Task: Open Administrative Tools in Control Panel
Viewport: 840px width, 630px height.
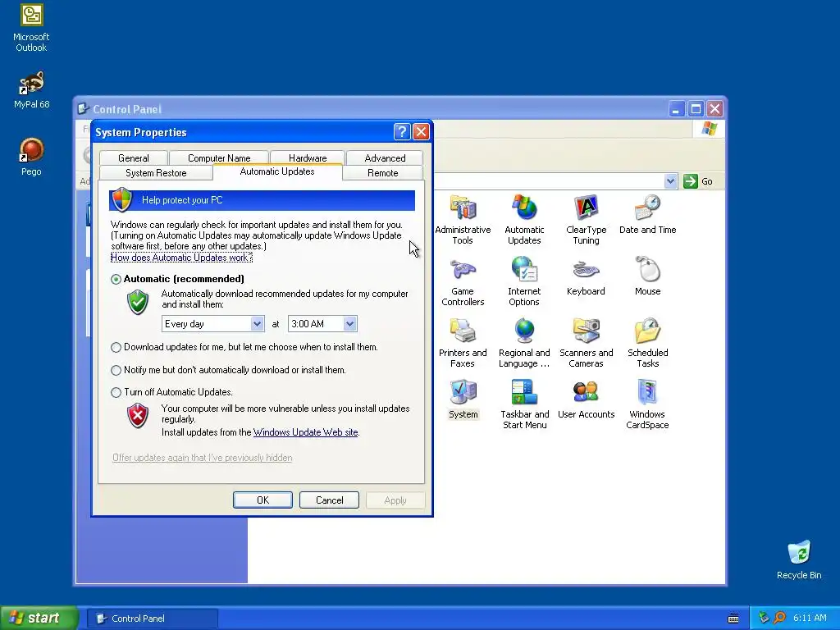Action: click(x=463, y=220)
